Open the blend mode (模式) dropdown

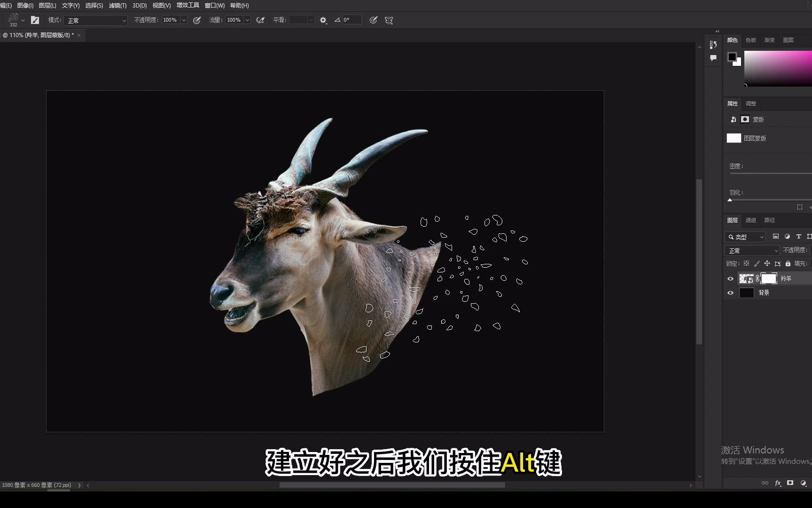(96, 20)
